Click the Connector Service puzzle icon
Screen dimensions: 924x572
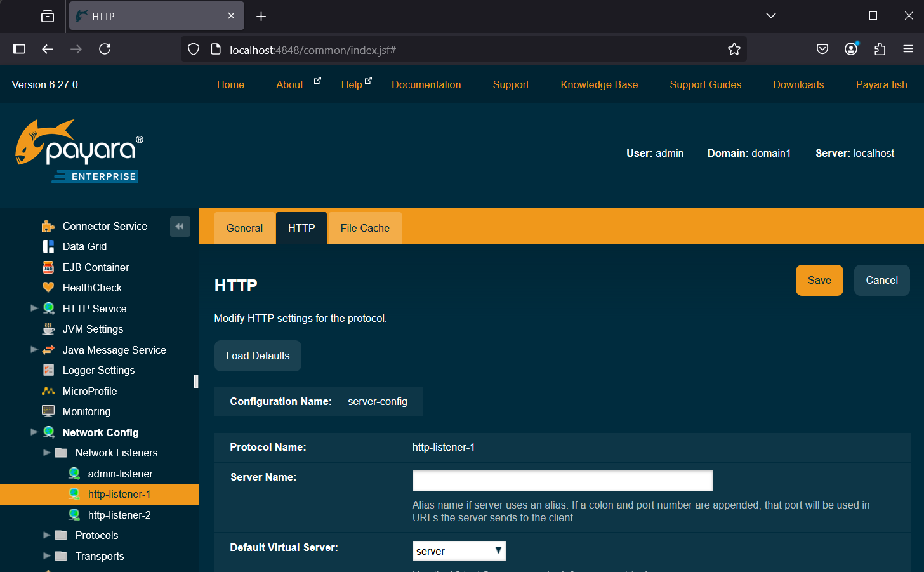[x=48, y=226]
